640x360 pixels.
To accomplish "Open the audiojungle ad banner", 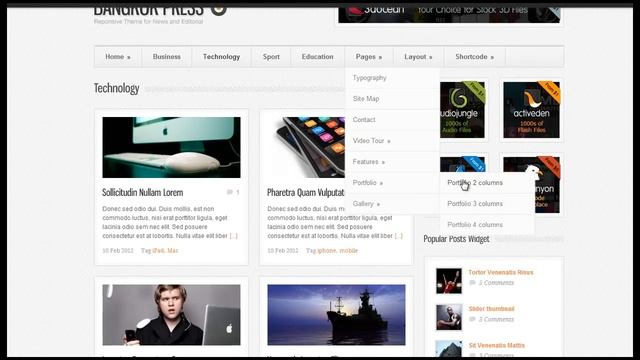I will coord(462,110).
